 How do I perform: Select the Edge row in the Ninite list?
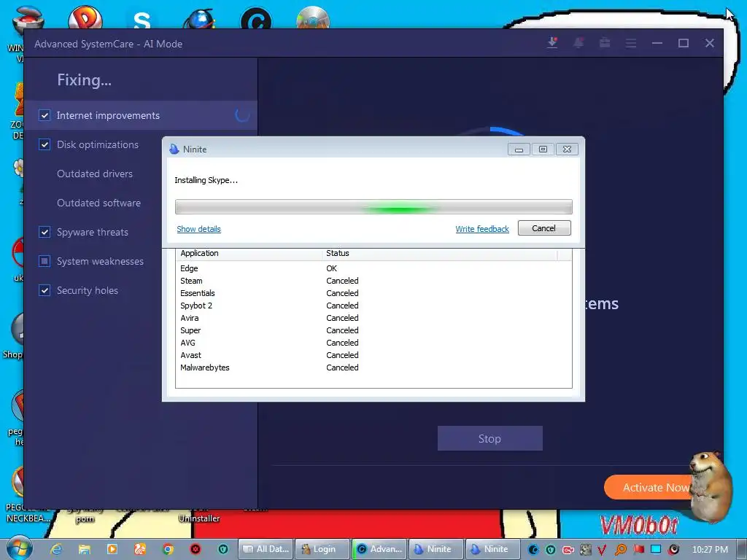tap(373, 268)
